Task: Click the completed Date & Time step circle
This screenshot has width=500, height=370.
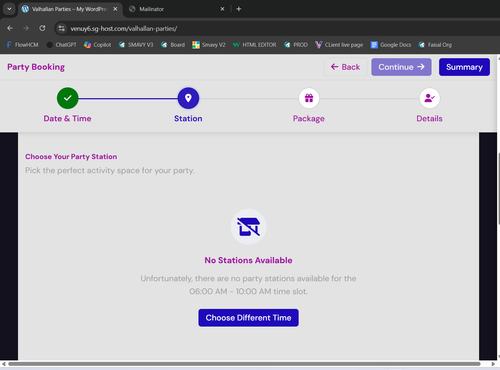Action: tap(68, 98)
